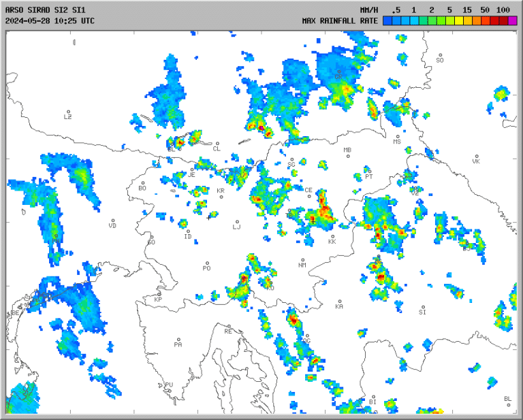Click the BO city marker
Viewport: 523px width, 420px height.
[x=143, y=182]
